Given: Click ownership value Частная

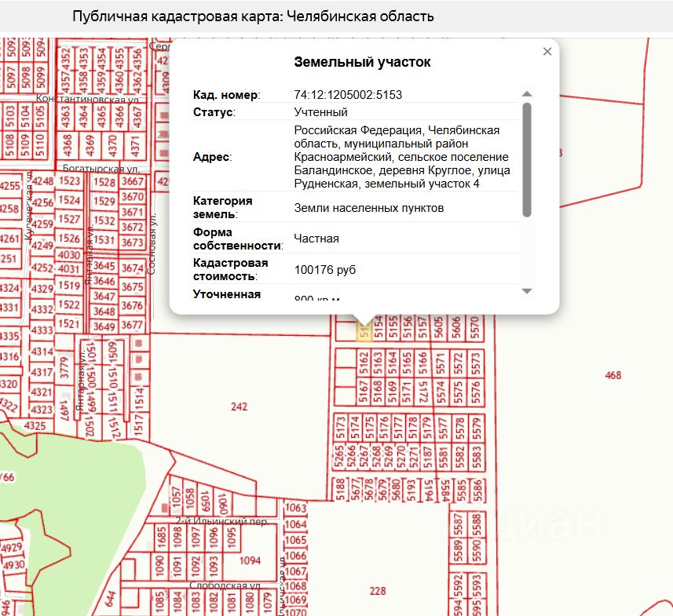Looking at the screenshot, I should coord(316,239).
